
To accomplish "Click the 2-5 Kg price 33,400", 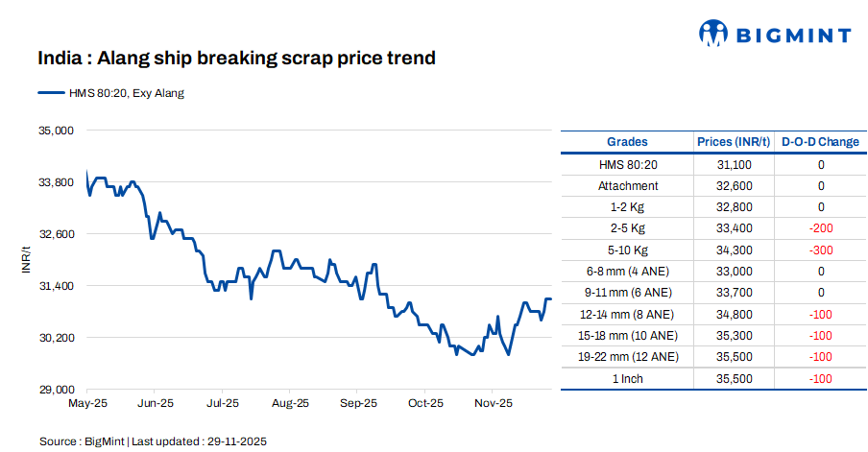I will [735, 228].
